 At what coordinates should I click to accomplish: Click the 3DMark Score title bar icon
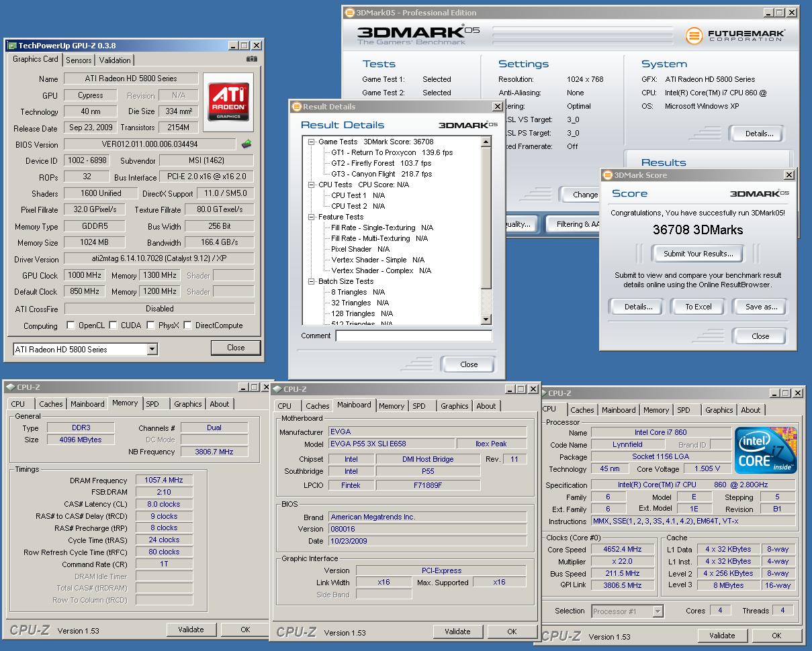tap(608, 175)
